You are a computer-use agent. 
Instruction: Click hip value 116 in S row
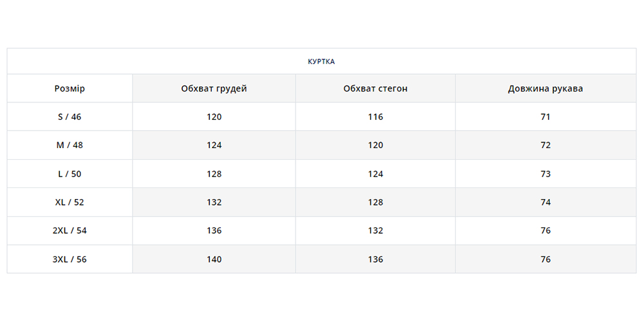tap(375, 117)
